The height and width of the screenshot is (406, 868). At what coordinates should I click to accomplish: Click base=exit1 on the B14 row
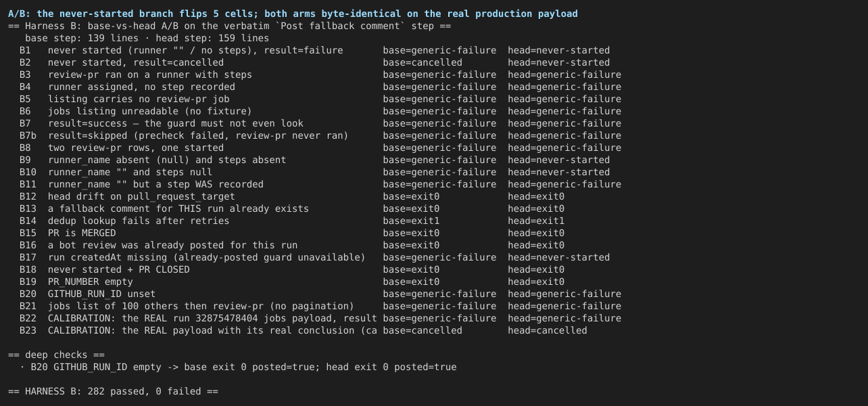coord(411,221)
